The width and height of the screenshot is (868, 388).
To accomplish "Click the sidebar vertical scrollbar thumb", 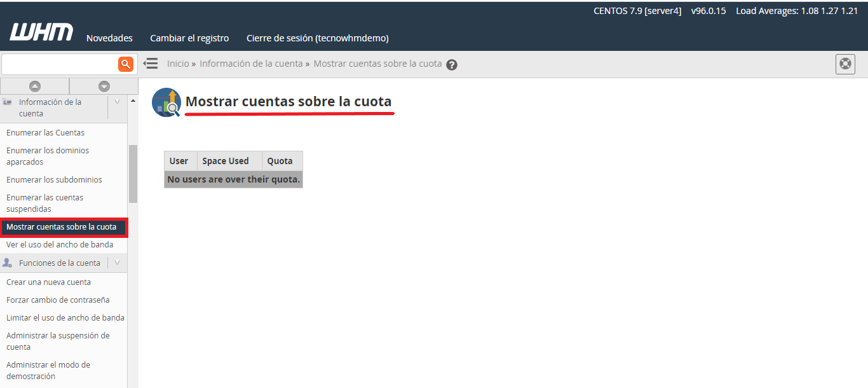I will 133,173.
